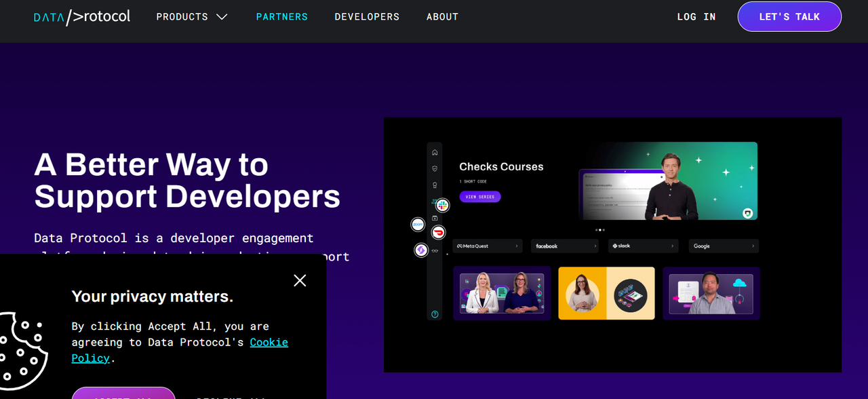The height and width of the screenshot is (399, 868).
Task: Open the help question mark icon
Action: point(435,314)
